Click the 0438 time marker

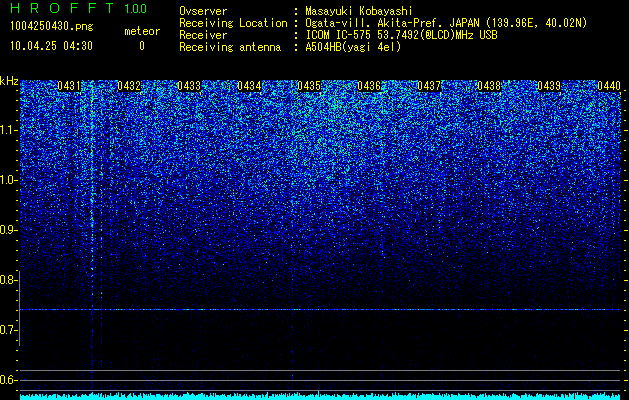(489, 86)
